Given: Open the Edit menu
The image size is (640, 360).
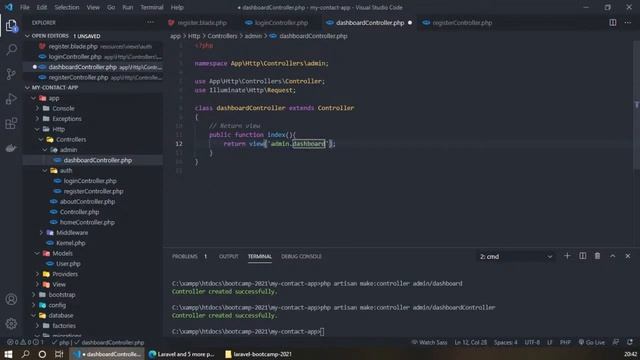Looking at the screenshot, I should (x=42, y=7).
